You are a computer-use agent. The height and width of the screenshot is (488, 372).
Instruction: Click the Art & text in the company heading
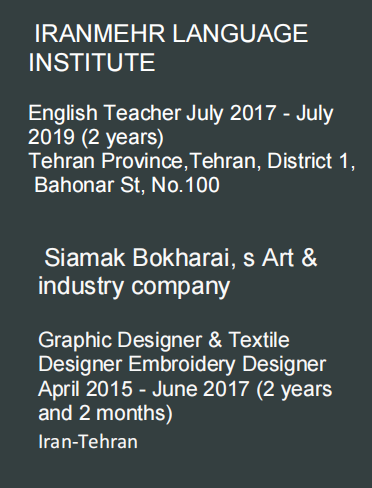pos(289,258)
